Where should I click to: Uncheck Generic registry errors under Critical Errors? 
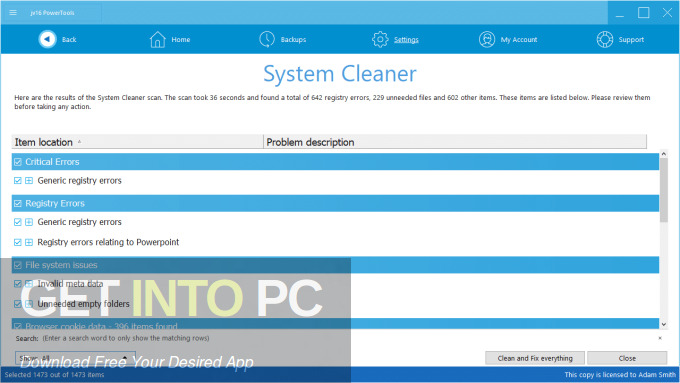pyautogui.click(x=18, y=180)
